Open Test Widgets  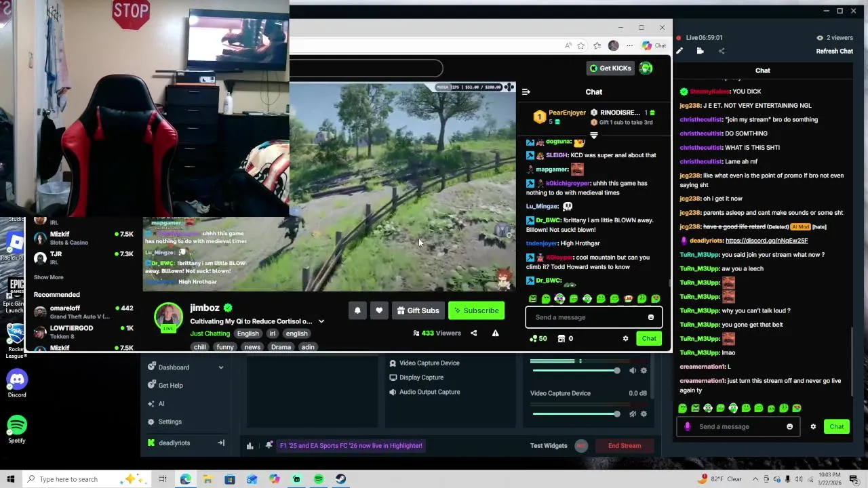pos(548,446)
